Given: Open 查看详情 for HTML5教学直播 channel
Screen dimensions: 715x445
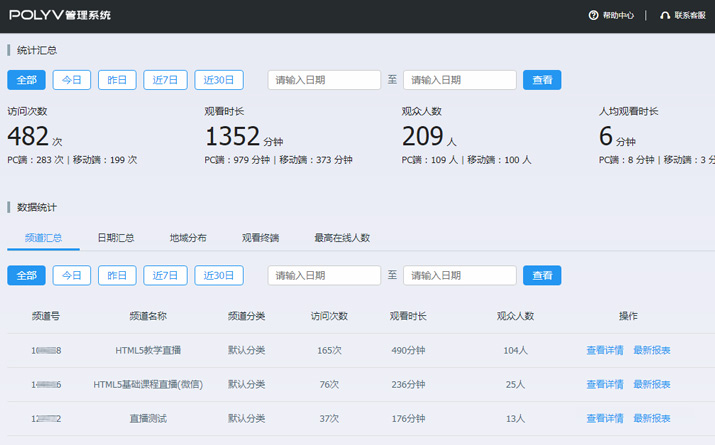Looking at the screenshot, I should tap(605, 350).
